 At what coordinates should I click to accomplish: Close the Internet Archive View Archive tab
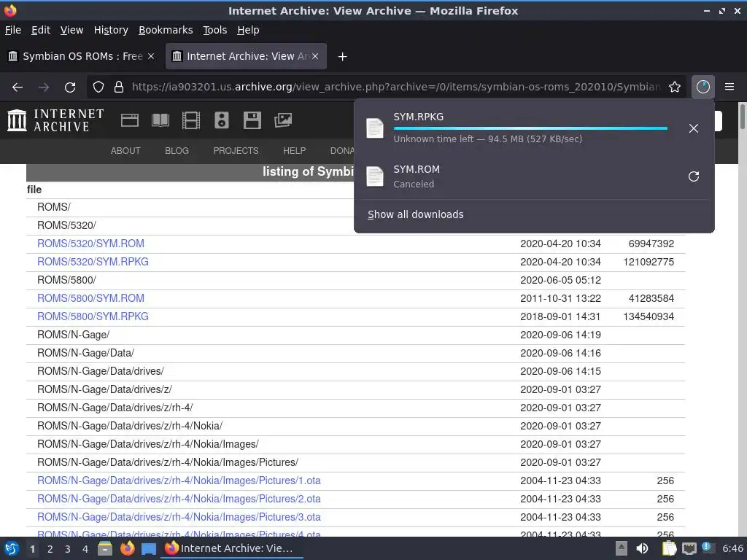point(315,56)
